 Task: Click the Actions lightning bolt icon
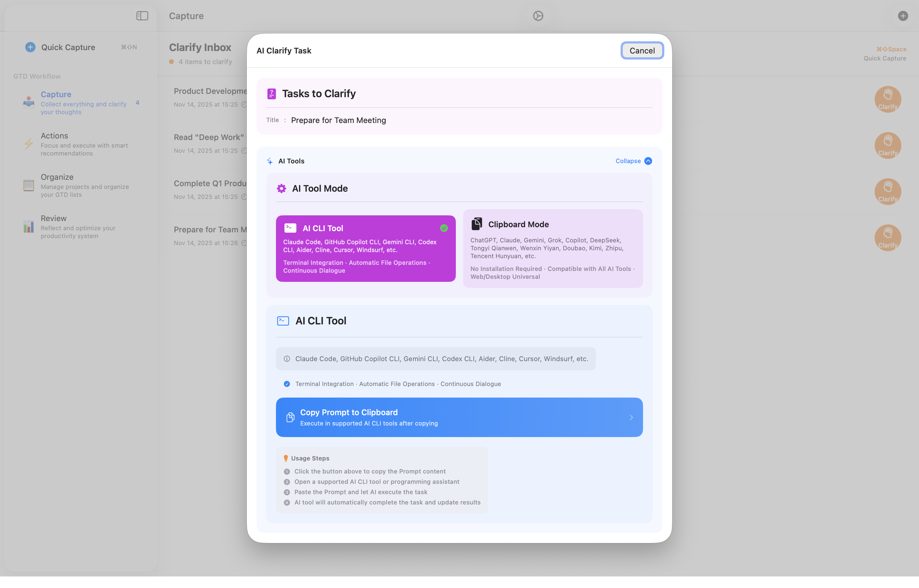[29, 144]
